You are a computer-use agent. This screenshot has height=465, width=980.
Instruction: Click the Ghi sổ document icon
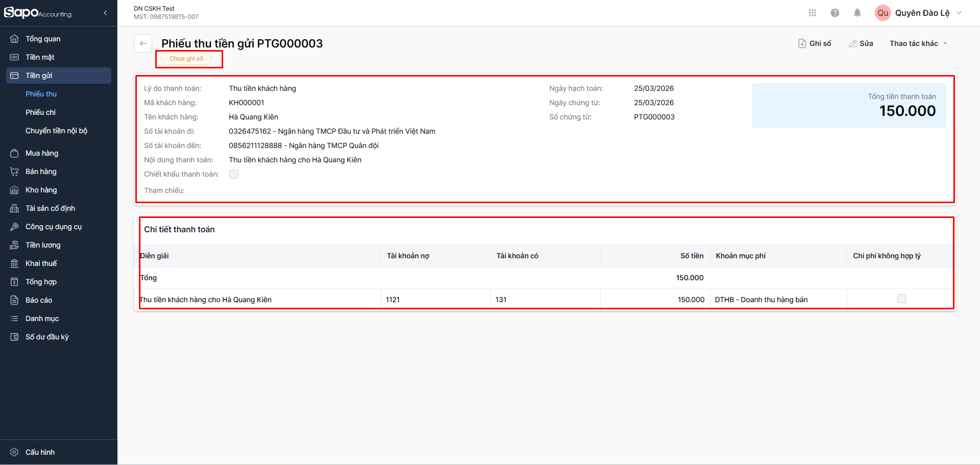pyautogui.click(x=802, y=43)
